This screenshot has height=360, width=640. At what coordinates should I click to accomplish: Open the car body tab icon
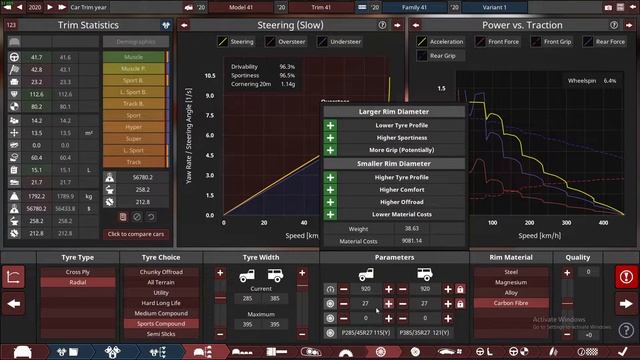(22, 351)
